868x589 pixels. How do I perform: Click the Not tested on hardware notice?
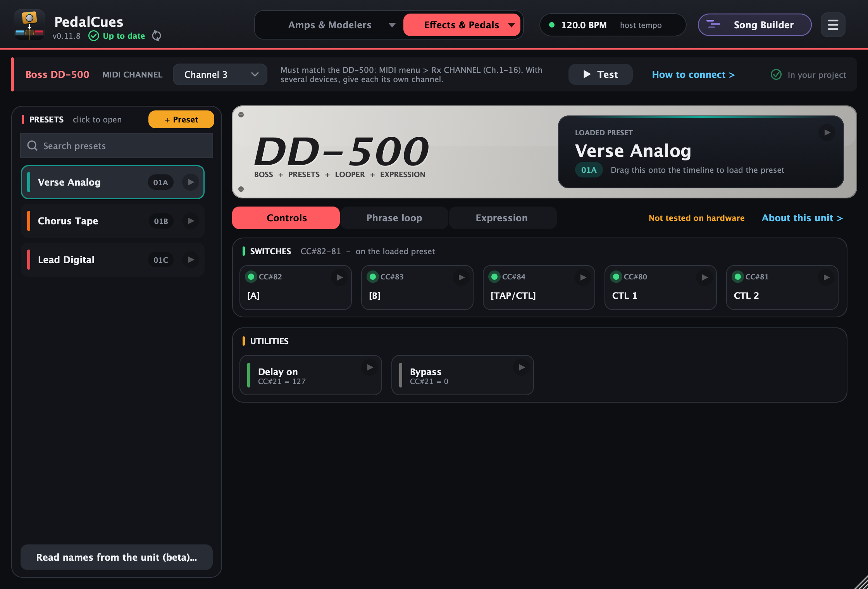pyautogui.click(x=696, y=218)
